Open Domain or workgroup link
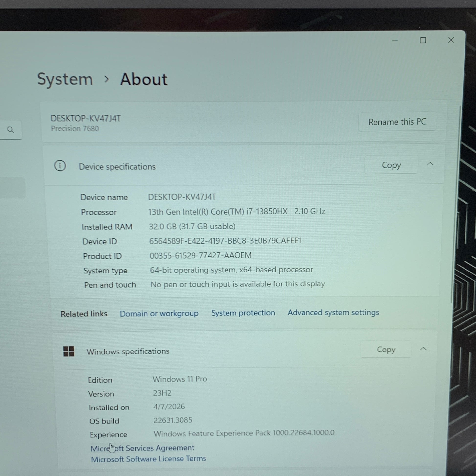Image resolution: width=476 pixels, height=476 pixels. (159, 313)
